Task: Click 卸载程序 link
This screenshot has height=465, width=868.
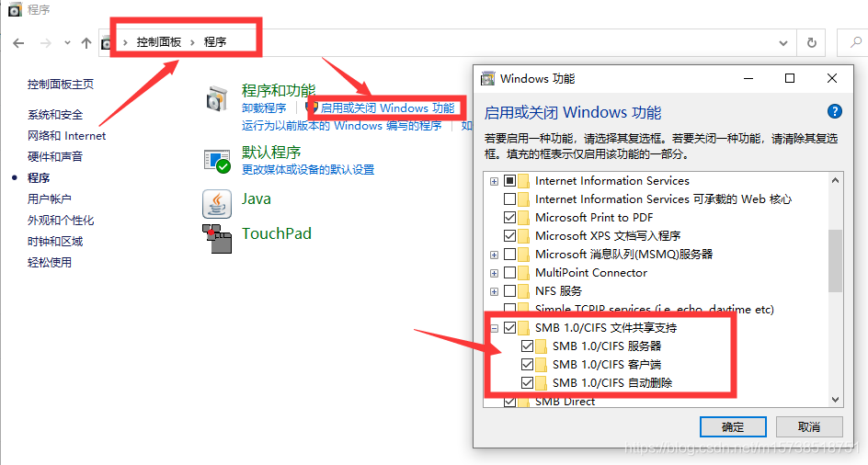Action: (x=264, y=108)
